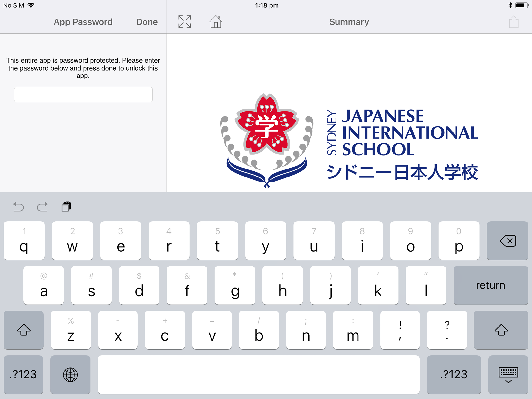Viewport: 532px width, 399px height.
Task: Go to home via house icon
Action: coord(216,22)
